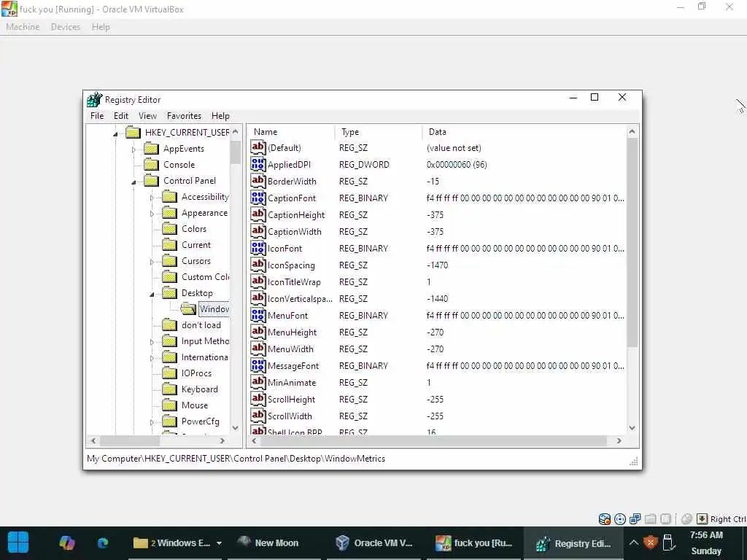Open the Copilot taskbar icon

66,542
